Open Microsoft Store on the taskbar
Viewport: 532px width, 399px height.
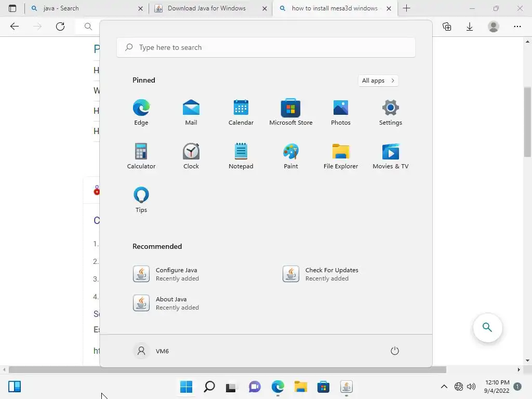323,387
